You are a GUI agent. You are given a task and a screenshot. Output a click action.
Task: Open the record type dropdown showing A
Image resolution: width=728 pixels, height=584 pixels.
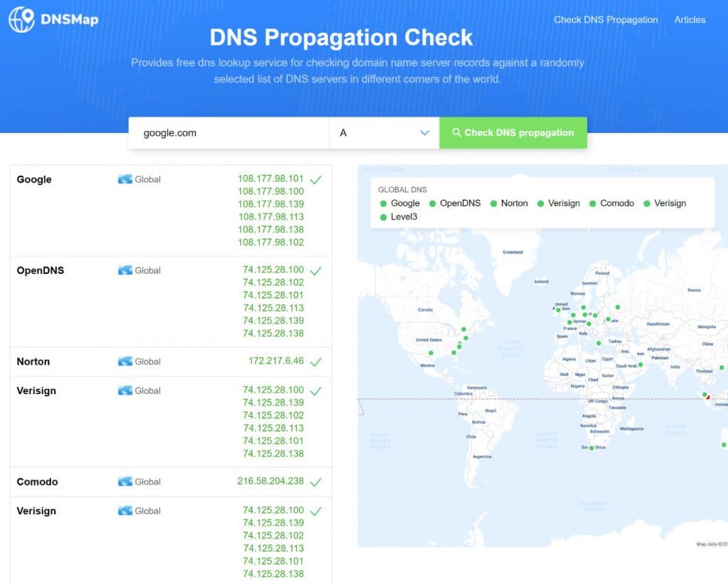point(385,133)
